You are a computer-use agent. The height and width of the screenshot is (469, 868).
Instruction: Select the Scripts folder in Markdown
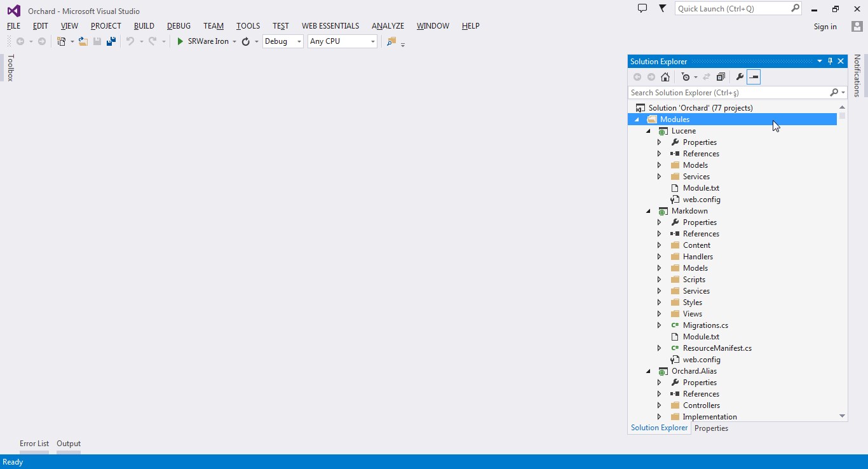pyautogui.click(x=694, y=280)
